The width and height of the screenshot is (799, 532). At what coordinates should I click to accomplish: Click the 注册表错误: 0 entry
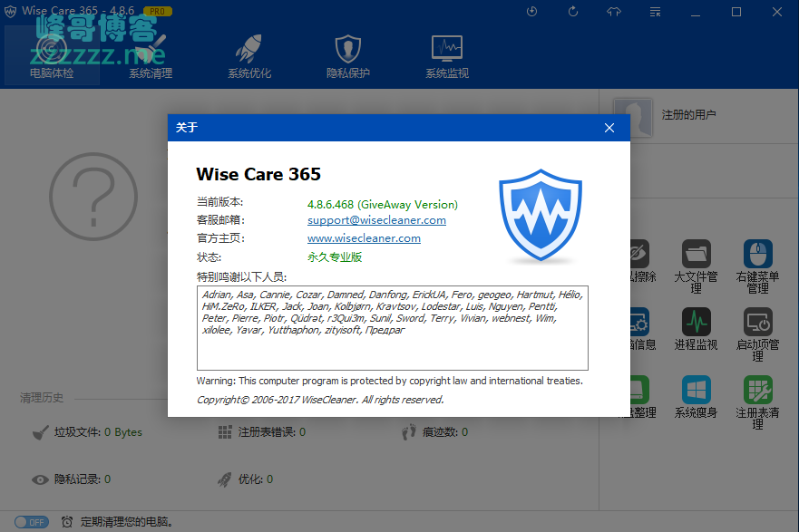point(262,432)
